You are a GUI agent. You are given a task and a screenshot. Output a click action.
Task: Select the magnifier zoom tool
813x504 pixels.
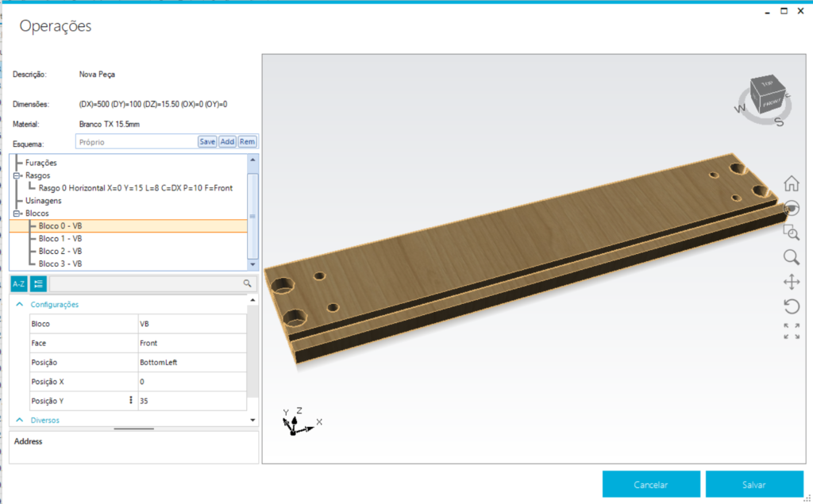click(x=792, y=257)
